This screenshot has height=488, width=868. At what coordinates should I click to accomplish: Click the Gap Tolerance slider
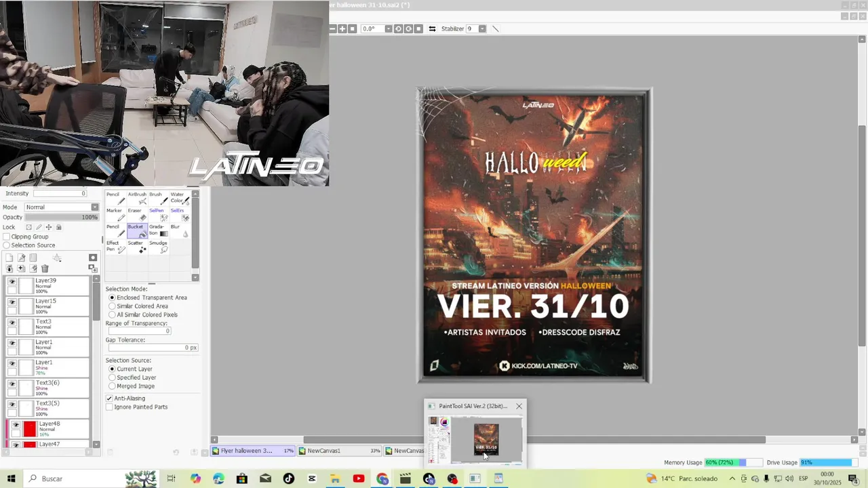(153, 348)
